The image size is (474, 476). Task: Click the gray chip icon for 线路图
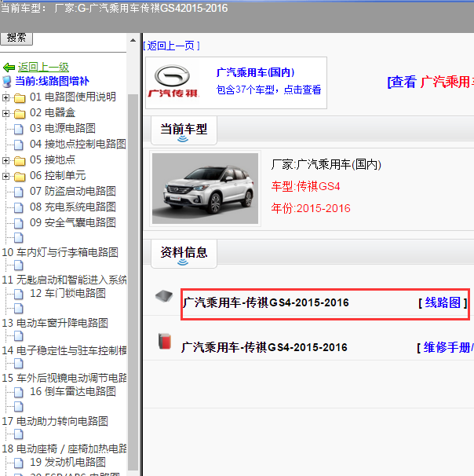pos(164,296)
